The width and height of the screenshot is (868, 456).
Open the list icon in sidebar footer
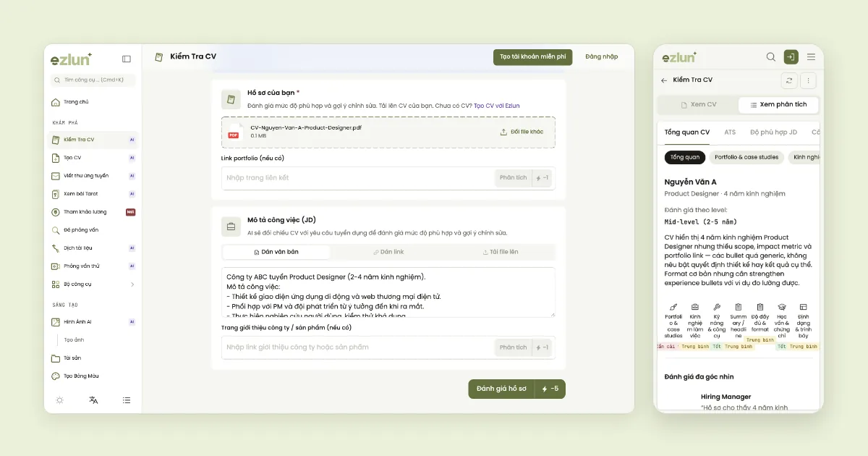[x=127, y=400]
